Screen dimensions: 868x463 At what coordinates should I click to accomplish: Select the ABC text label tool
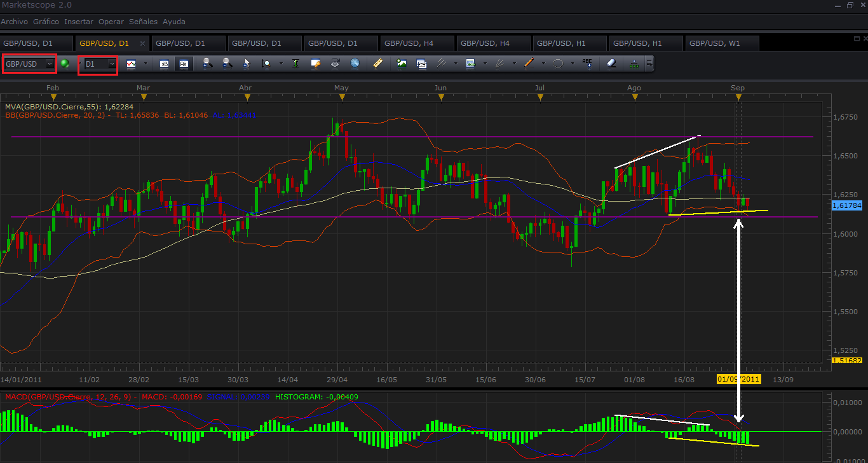[587, 64]
